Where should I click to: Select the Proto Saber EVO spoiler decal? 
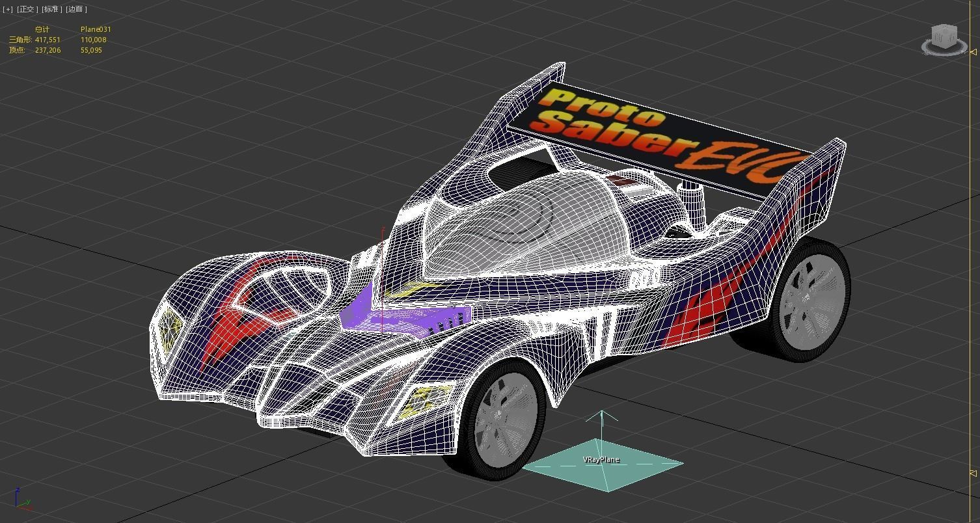tap(664, 139)
